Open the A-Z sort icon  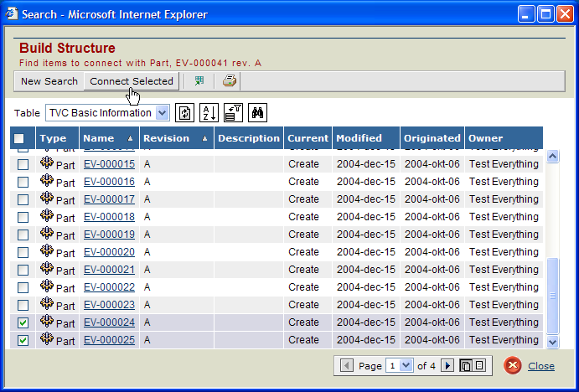point(209,113)
